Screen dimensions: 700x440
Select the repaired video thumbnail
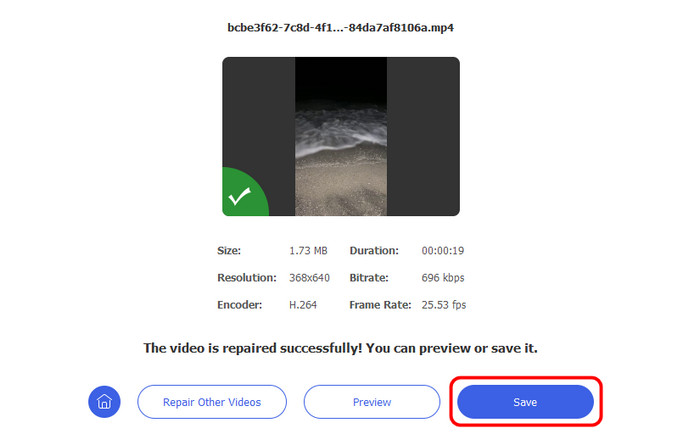(341, 136)
